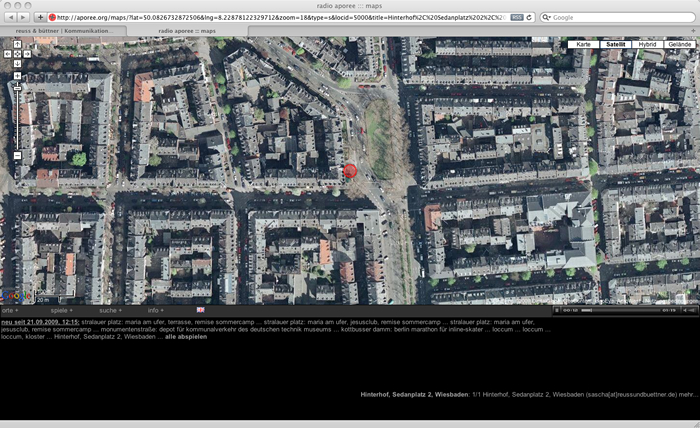Image resolution: width=700 pixels, height=428 pixels.
Task: Pause the audio player
Action: point(557,310)
